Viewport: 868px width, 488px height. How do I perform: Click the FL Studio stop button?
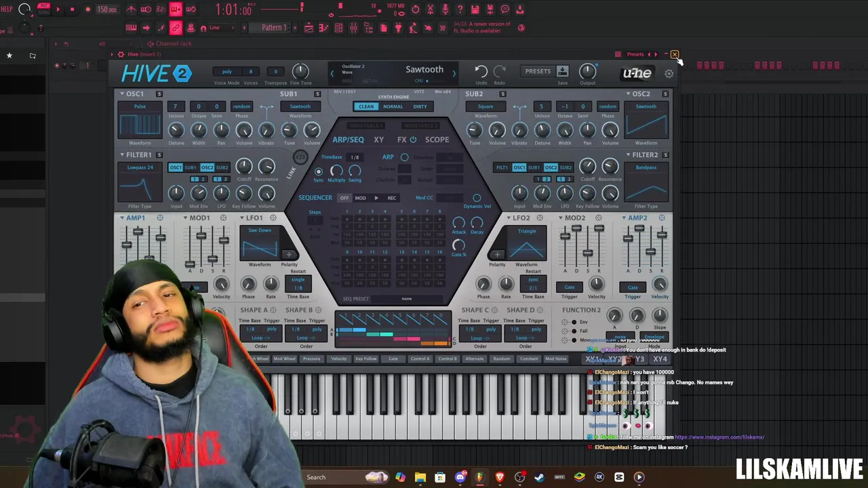(72, 9)
